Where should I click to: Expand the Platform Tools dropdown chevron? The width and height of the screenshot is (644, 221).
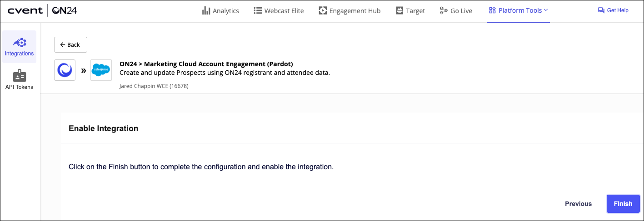coord(546,10)
